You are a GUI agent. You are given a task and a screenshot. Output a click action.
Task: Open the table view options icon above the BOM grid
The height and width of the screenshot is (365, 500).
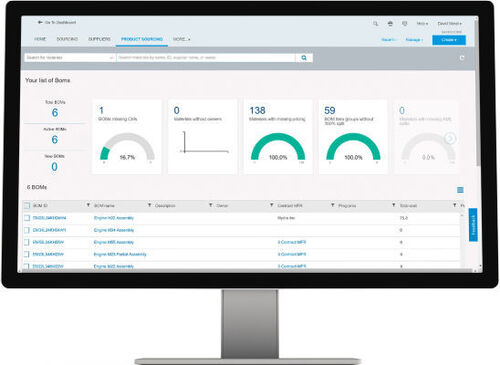point(460,190)
